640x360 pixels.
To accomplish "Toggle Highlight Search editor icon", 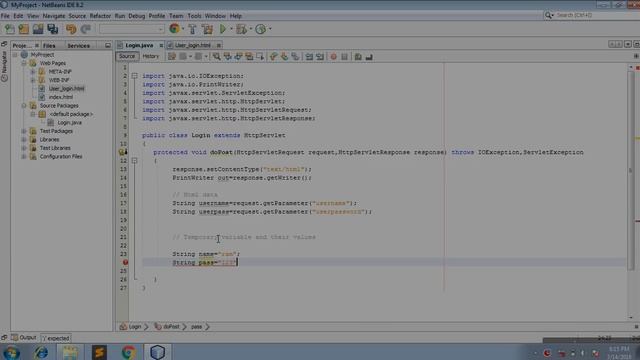I will click(x=249, y=57).
